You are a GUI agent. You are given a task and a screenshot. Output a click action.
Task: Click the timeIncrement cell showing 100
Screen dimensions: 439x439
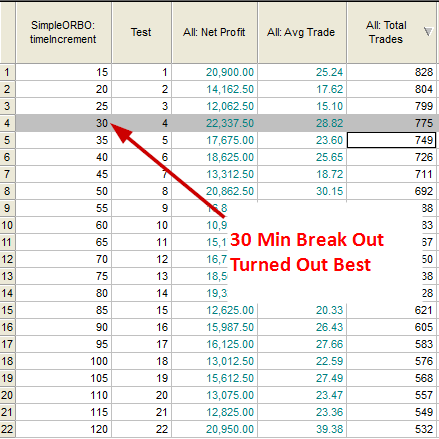coord(63,361)
